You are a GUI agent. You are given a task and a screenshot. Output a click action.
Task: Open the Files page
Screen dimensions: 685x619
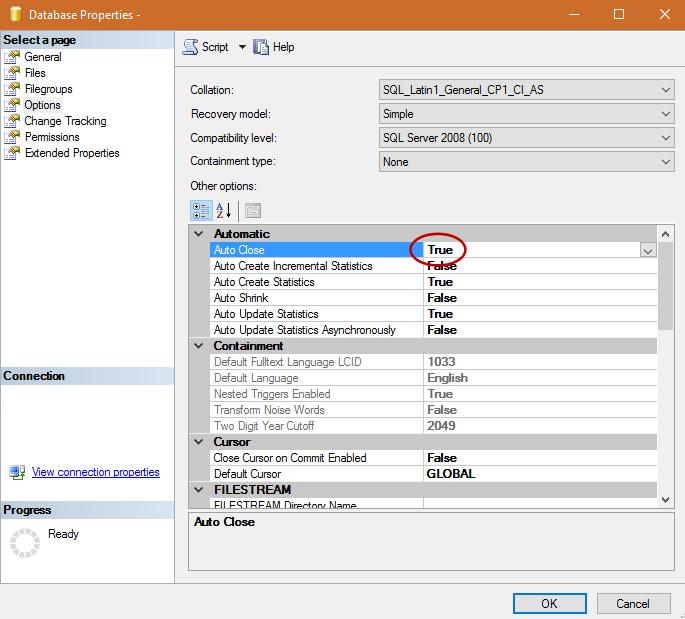coord(35,73)
